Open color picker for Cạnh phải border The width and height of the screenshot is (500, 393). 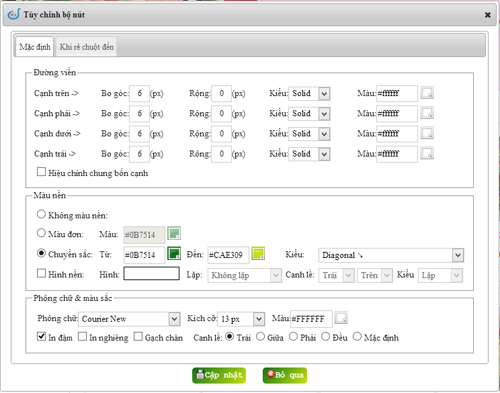[x=427, y=113]
